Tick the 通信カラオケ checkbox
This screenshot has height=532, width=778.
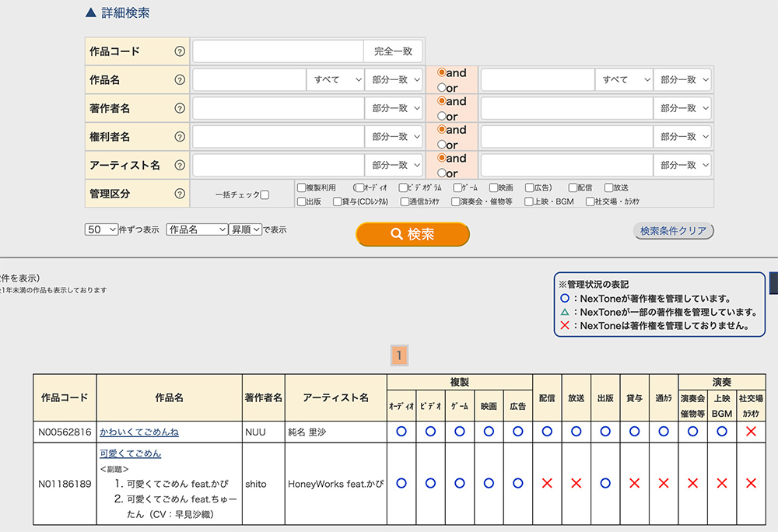405,201
